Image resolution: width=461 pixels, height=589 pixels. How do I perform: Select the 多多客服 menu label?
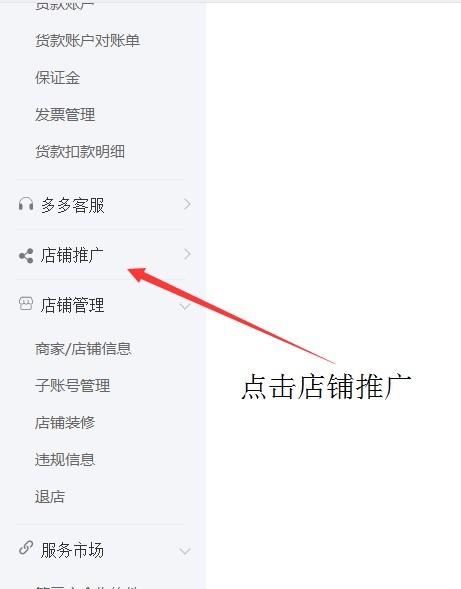click(x=73, y=205)
